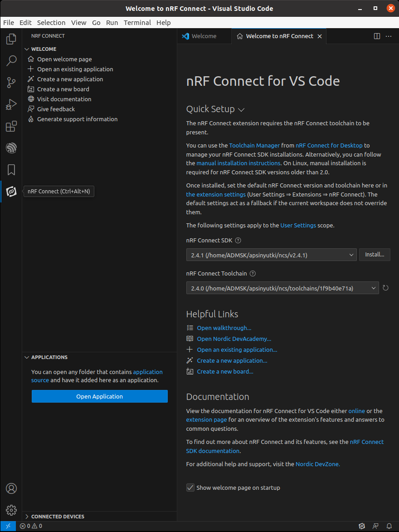Click the Install... button for the SDK
The width and height of the screenshot is (399, 532).
[375, 255]
